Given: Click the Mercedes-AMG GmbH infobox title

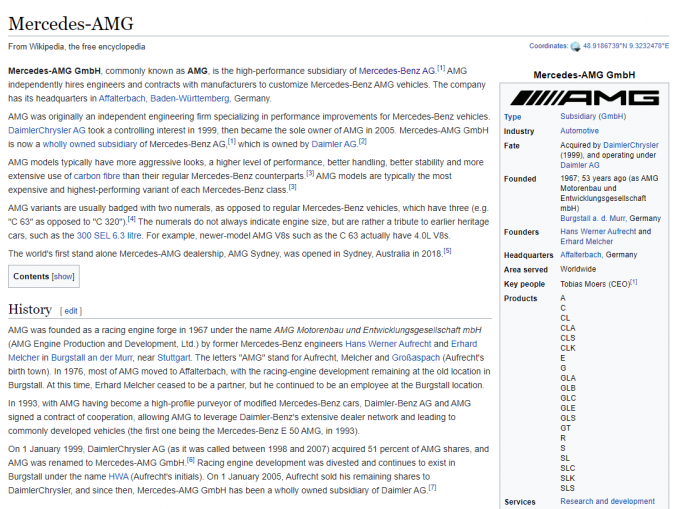Looking at the screenshot, I should (x=584, y=75).
